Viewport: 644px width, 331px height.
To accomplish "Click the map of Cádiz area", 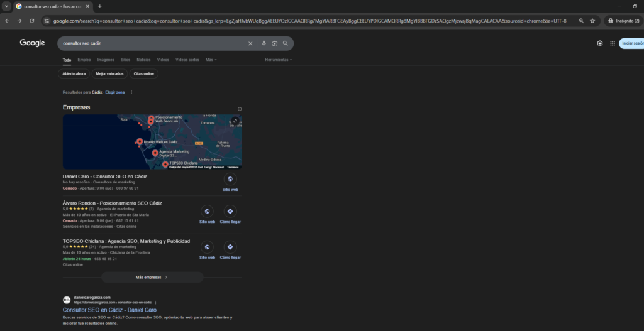I will [152, 141].
